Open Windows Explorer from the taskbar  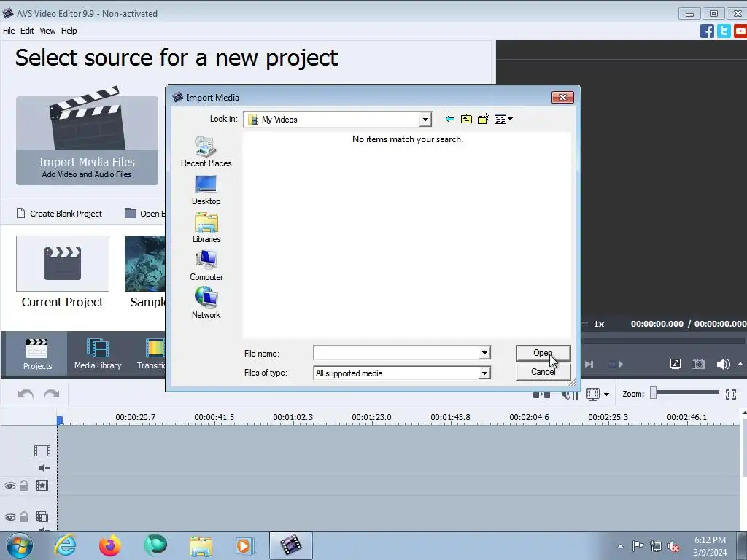[201, 545]
